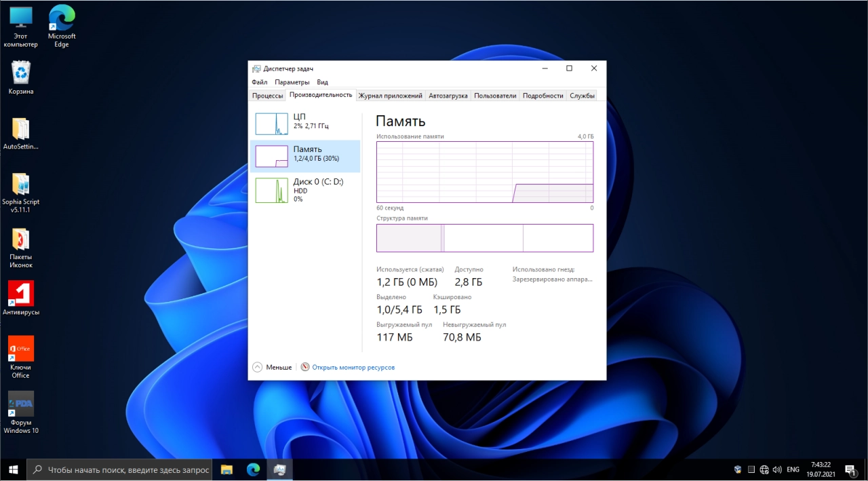Maximize the Диспетчер задач window

(570, 69)
